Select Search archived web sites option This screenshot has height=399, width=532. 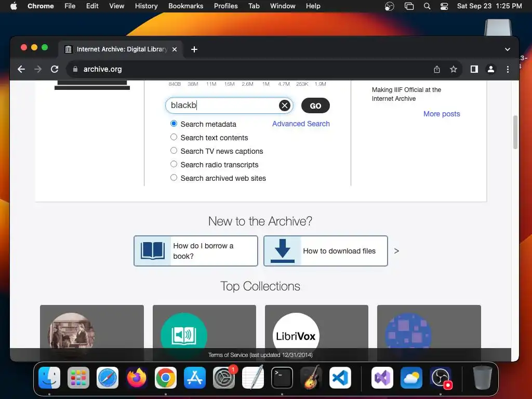[174, 178]
